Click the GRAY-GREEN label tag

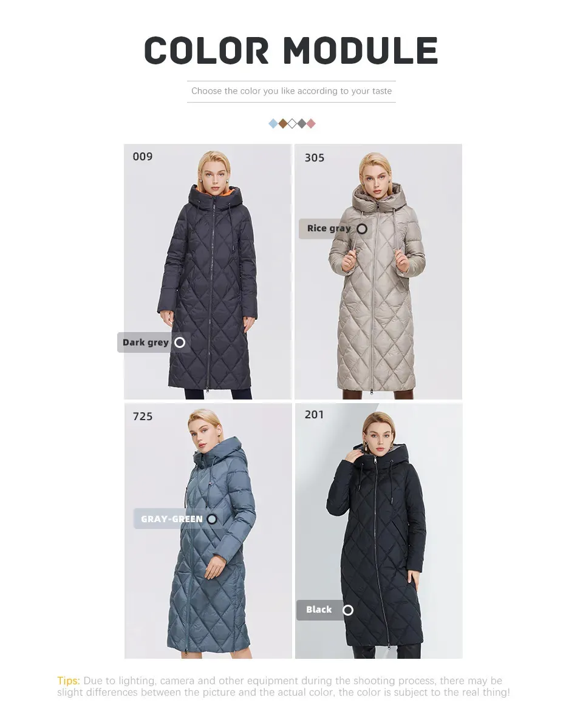coord(178,519)
